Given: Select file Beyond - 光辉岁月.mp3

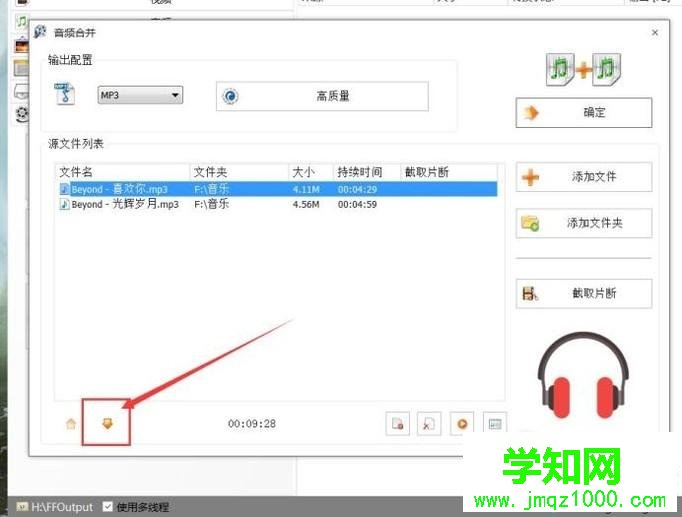Looking at the screenshot, I should 125,204.
